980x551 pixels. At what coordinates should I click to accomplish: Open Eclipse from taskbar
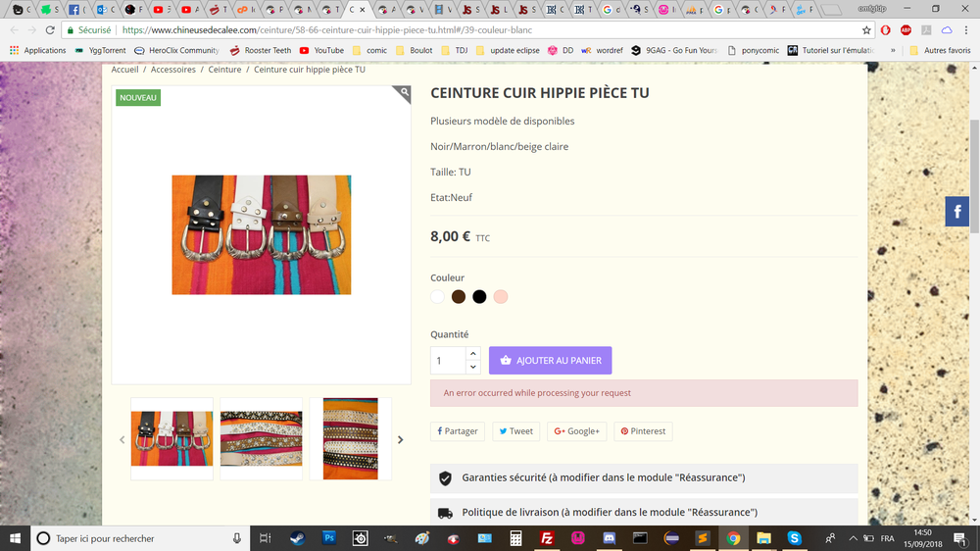click(671, 538)
